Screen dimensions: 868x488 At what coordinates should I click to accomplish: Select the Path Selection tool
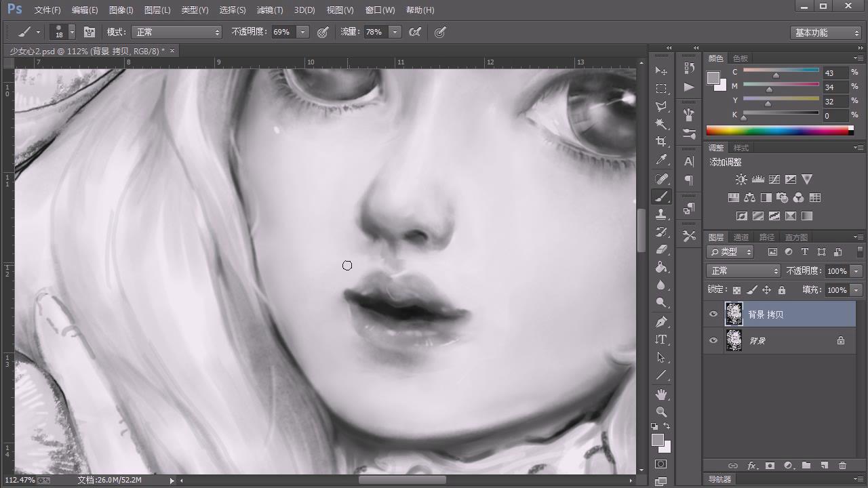tap(661, 357)
